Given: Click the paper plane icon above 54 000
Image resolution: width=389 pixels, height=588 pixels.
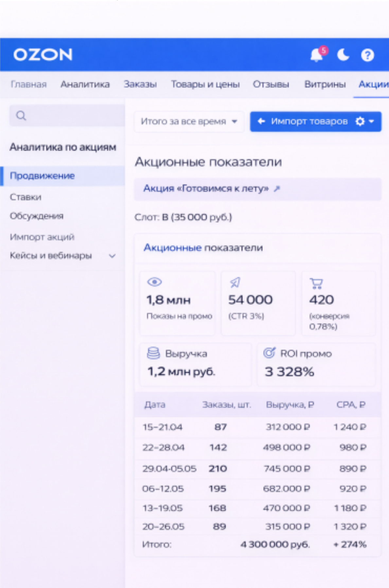Looking at the screenshot, I should tap(235, 282).
